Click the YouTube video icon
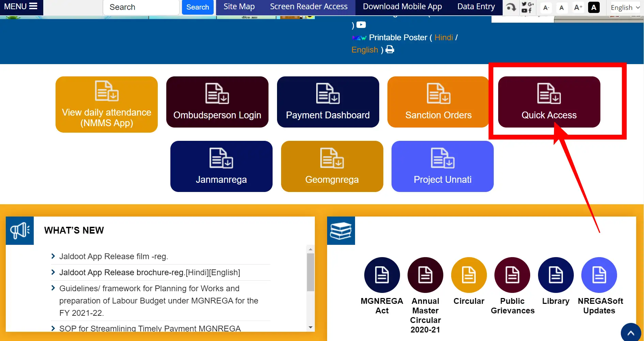Screen dimensions: 644x341 coord(361,25)
